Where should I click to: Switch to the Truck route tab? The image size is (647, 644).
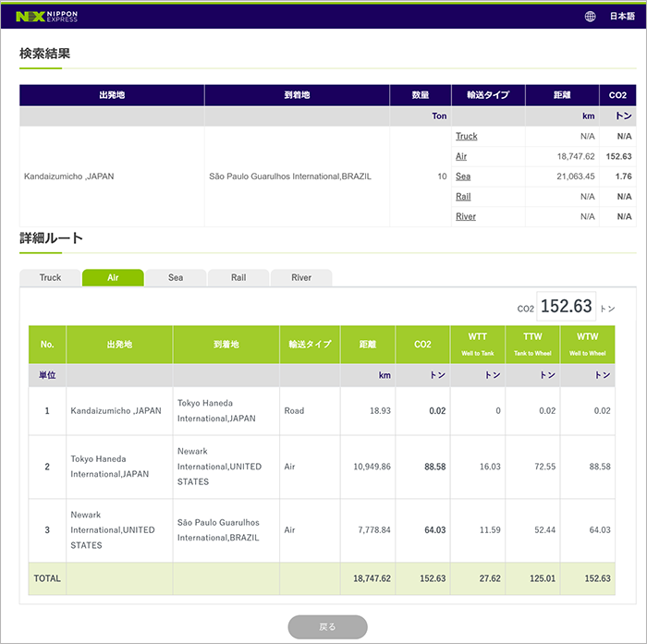50,277
